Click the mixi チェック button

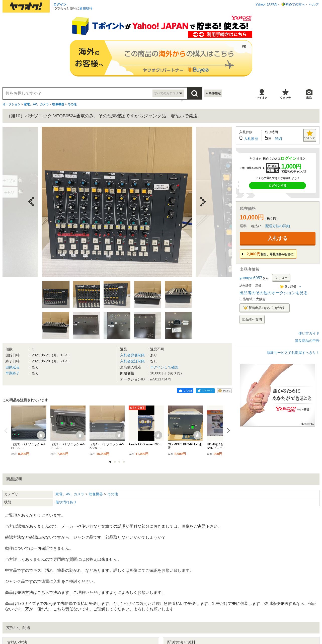click(224, 390)
